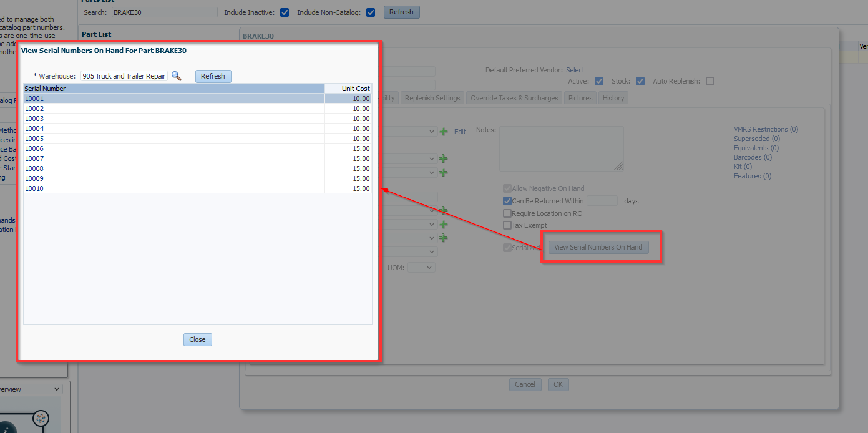Click the return days input field
This screenshot has height=433, width=868.
tap(602, 201)
